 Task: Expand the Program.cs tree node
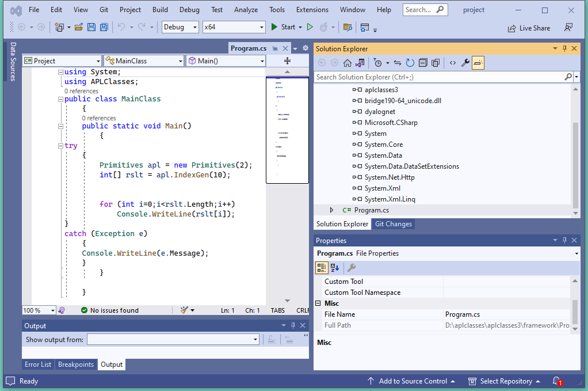point(331,210)
